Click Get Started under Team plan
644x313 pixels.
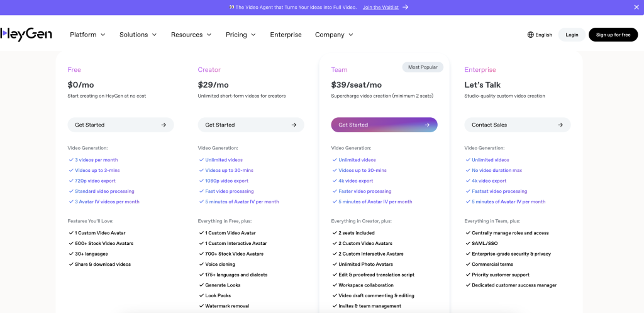coord(384,125)
